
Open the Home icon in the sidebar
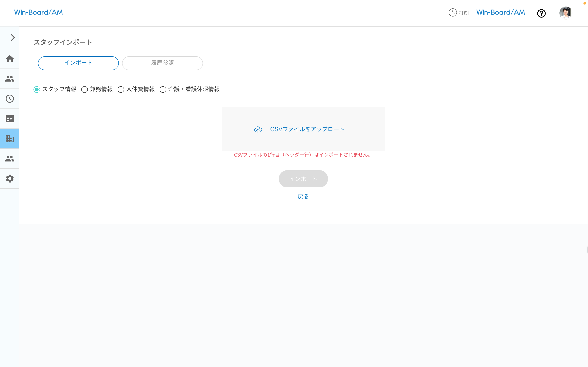pyautogui.click(x=9, y=59)
